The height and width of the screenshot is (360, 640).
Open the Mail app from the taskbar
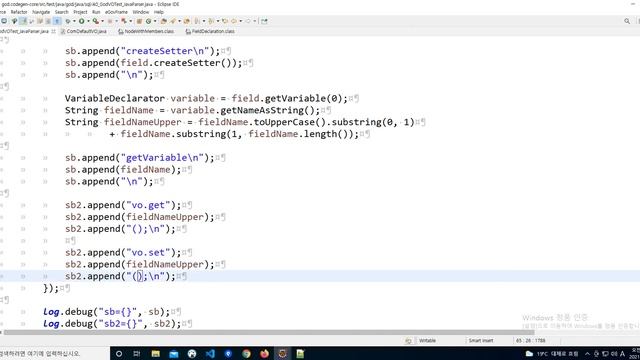[174, 353]
